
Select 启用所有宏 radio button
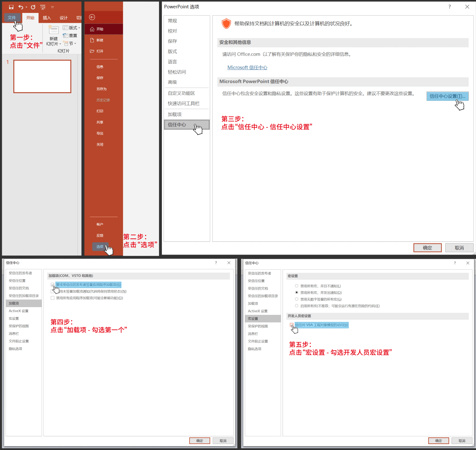point(297,306)
